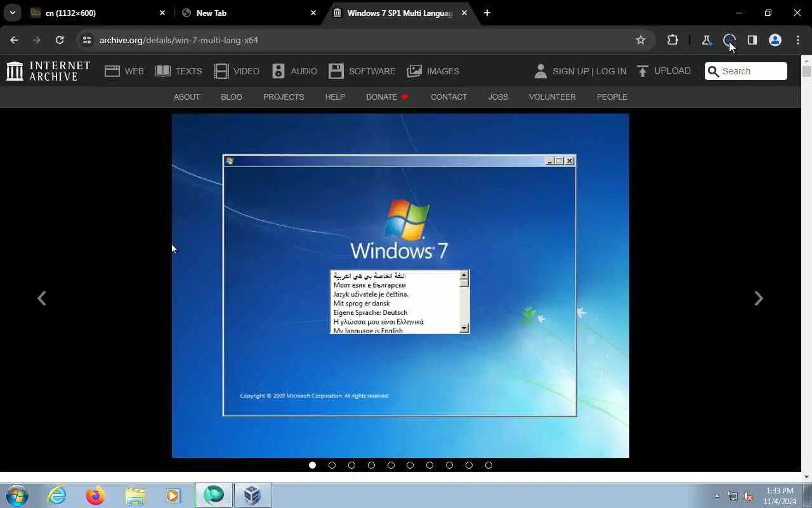Show next carousel image with right chevron
This screenshot has height=508, width=812.
[x=758, y=298]
